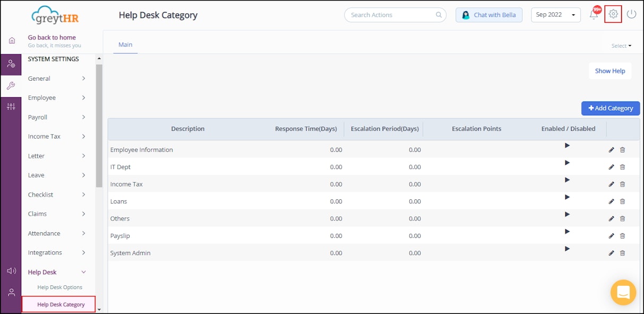Screen dimensions: 644x314
Task: Open notifications via the bell icon
Action: 594,14
